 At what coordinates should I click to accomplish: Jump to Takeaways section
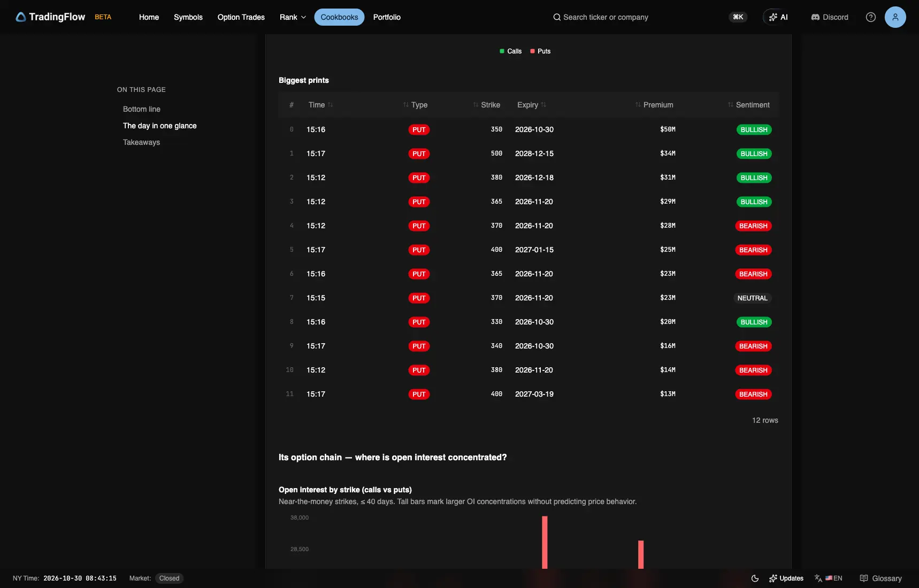tap(141, 142)
